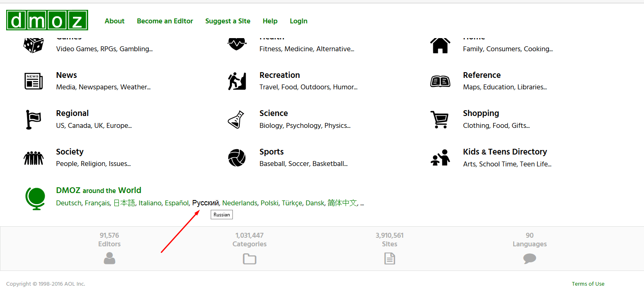
Task: Click the flask Science icon
Action: tap(236, 120)
